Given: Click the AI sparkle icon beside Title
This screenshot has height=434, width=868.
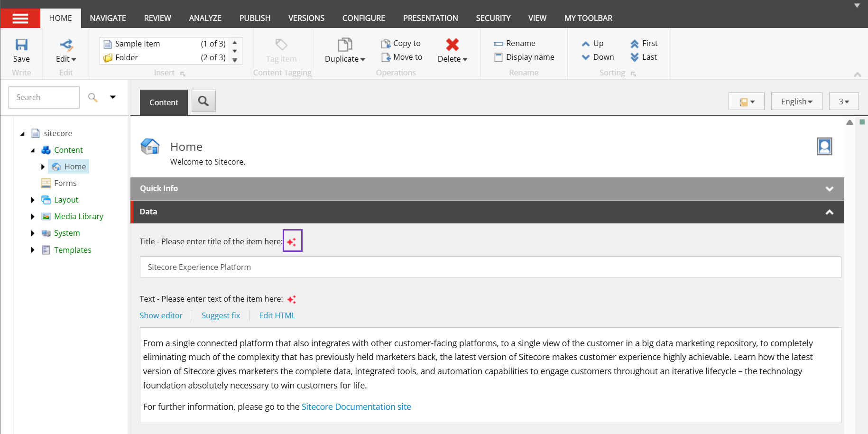Looking at the screenshot, I should point(292,242).
